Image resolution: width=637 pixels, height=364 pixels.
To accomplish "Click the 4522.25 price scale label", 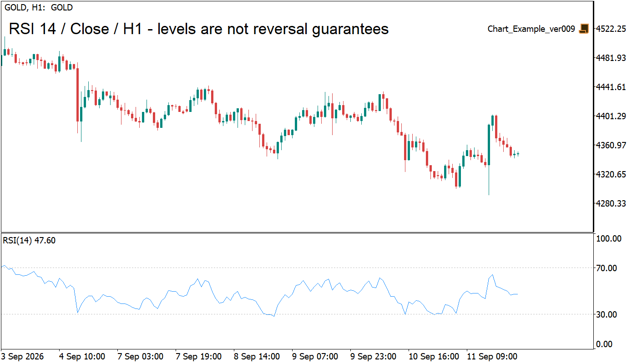I will (x=611, y=29).
